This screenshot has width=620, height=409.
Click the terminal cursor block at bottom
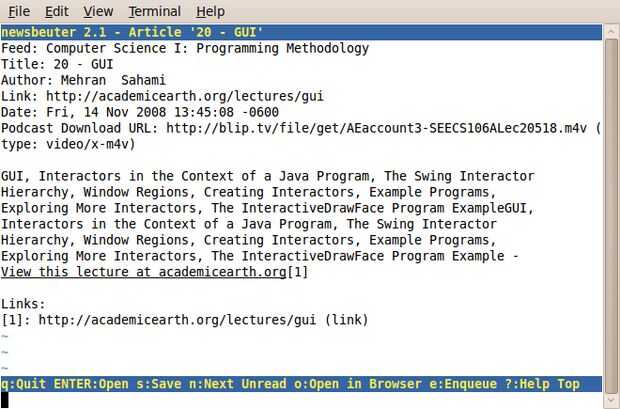tap(5, 400)
